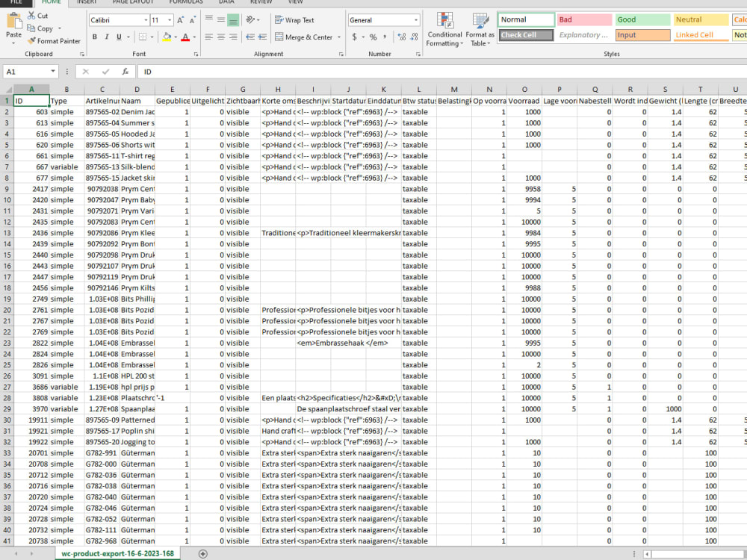Click the Orientation text-angle icon
Screen dimensions: 747x560
tap(250, 19)
